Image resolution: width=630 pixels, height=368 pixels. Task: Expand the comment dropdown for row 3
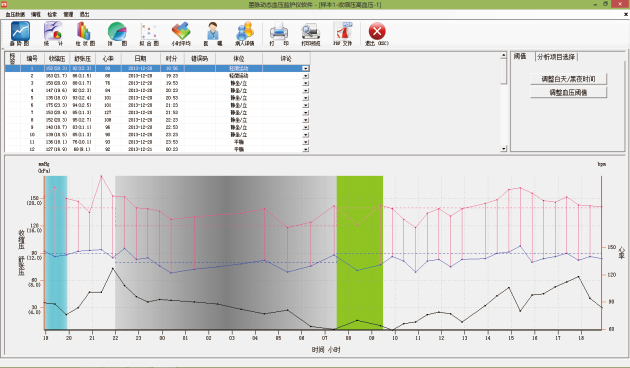[306, 83]
